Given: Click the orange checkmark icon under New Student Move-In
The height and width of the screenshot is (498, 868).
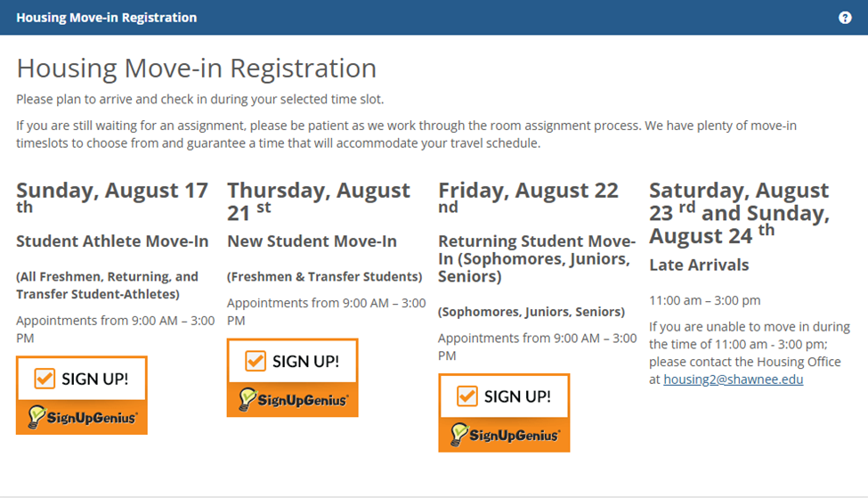Looking at the screenshot, I should click(x=256, y=361).
